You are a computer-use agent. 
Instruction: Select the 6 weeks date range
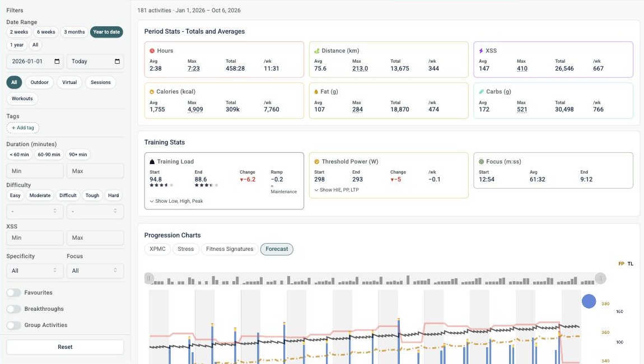(x=46, y=32)
